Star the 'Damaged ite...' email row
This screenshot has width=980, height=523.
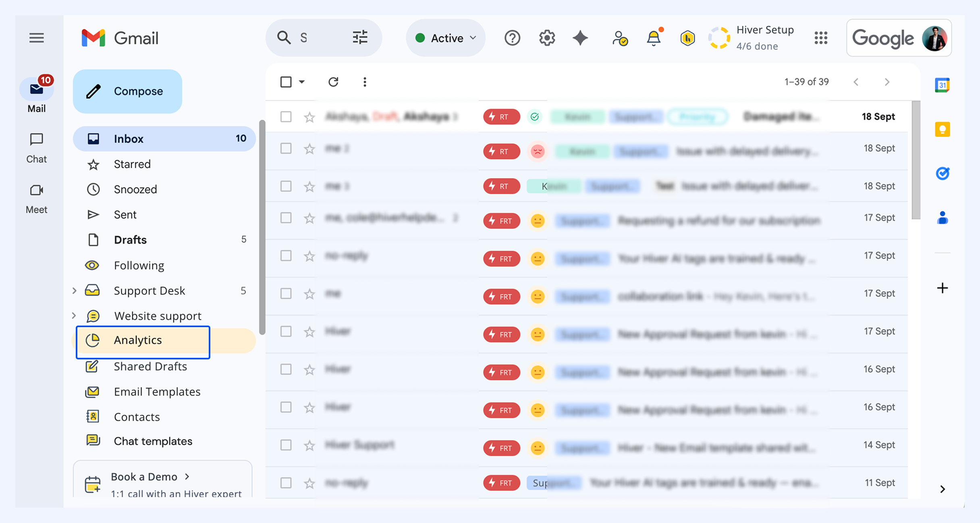[309, 117]
